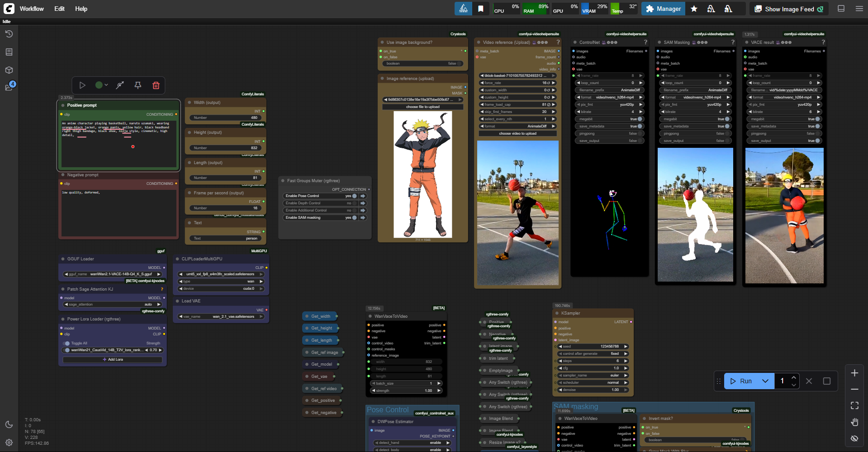Open the Workflow menu
The height and width of the screenshot is (452, 868).
(x=32, y=9)
